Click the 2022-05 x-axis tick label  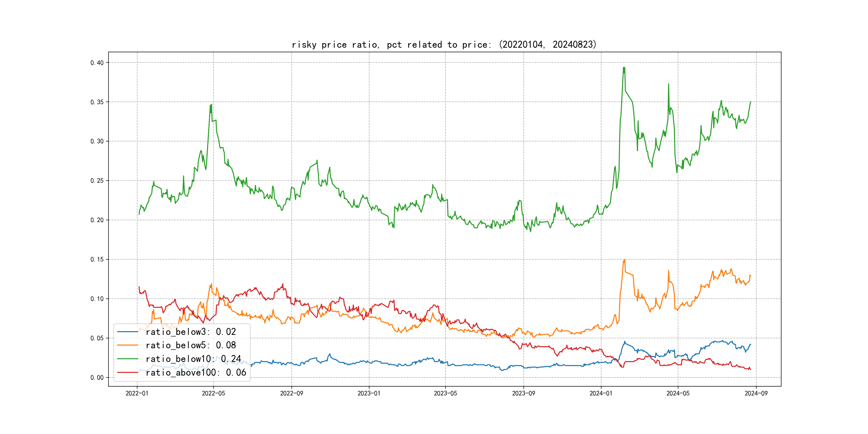[213, 394]
